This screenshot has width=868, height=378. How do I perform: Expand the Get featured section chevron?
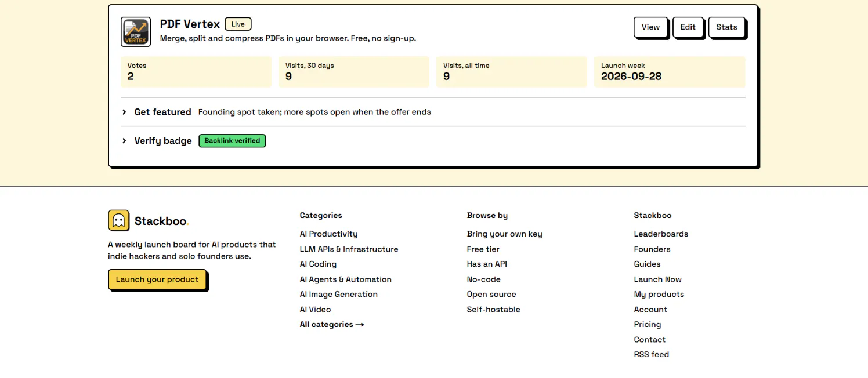124,112
